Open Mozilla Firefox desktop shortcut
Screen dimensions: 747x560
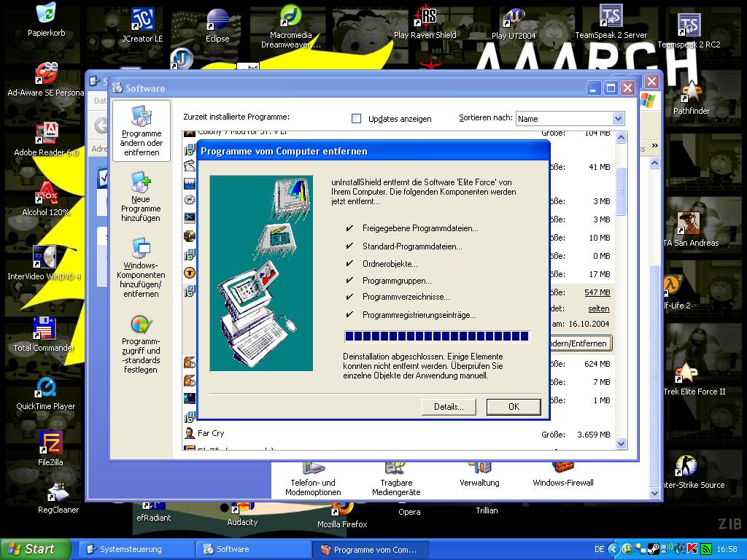[x=342, y=516]
